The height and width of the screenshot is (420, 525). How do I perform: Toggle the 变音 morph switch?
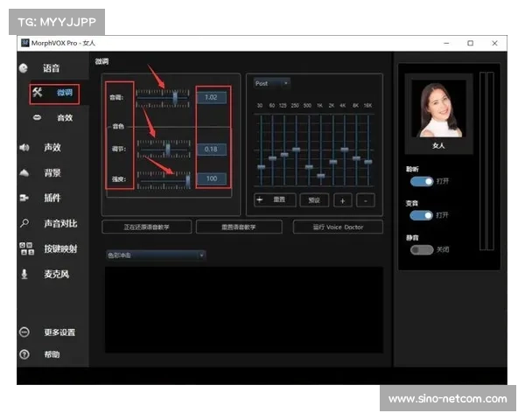coord(422,215)
